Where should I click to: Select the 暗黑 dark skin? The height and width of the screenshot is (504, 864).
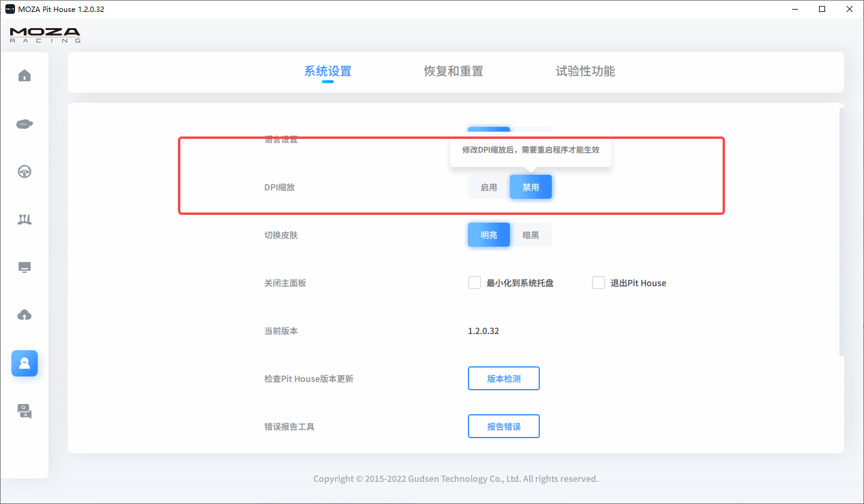coord(531,235)
